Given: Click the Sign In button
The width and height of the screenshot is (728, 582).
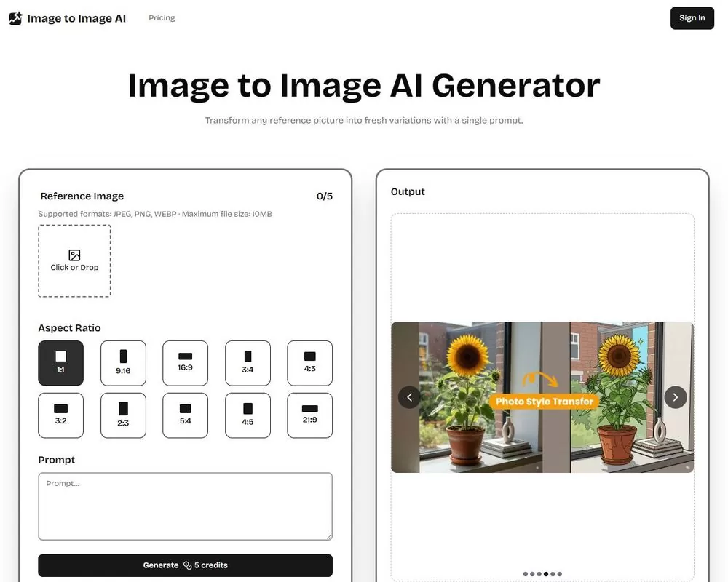Looking at the screenshot, I should (x=692, y=18).
